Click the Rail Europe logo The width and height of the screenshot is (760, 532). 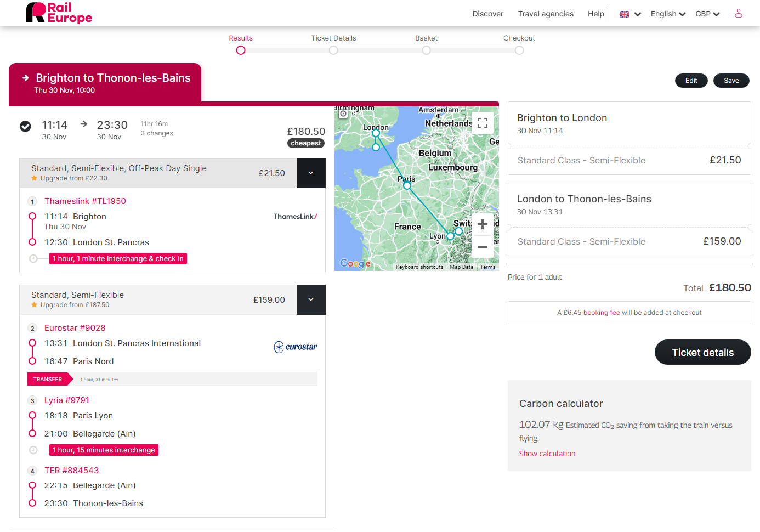pyautogui.click(x=59, y=13)
